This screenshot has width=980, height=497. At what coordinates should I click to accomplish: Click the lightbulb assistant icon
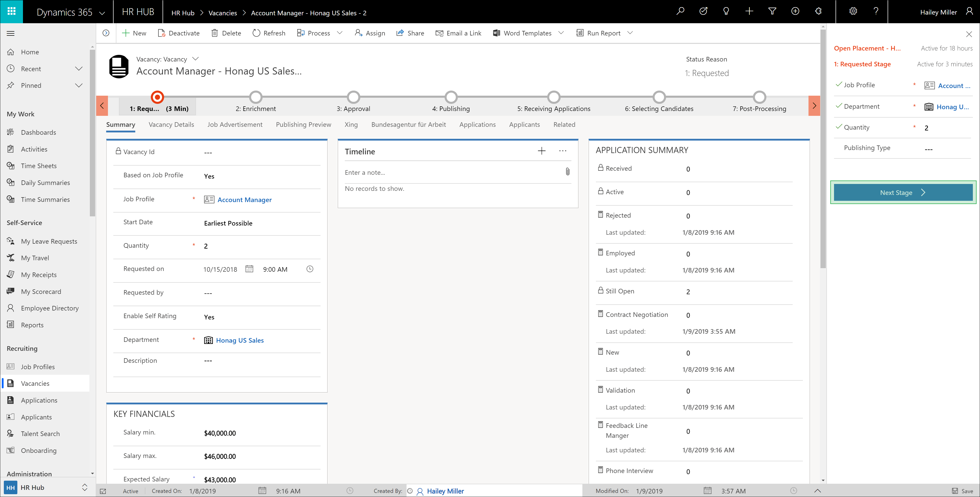coord(726,11)
